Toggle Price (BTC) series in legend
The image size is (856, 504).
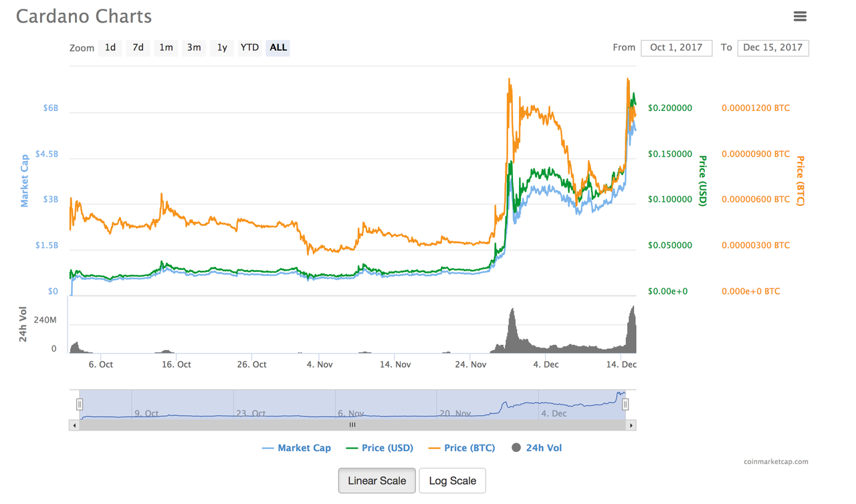point(462,448)
